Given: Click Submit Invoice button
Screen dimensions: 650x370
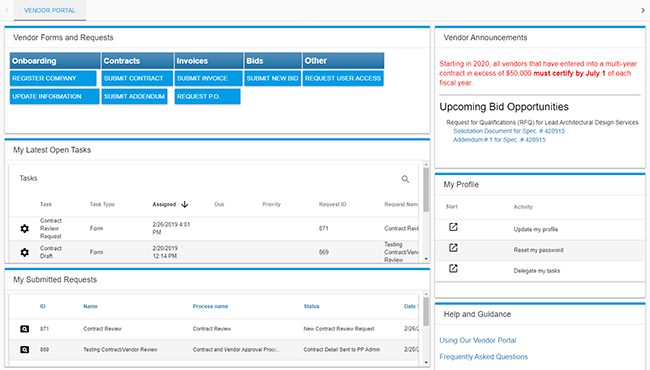Looking at the screenshot, I should pos(209,78).
